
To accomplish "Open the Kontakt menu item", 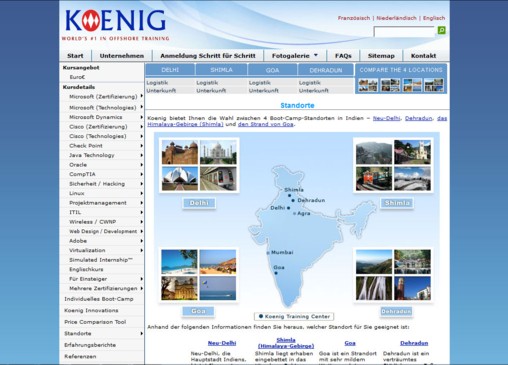I will click(x=423, y=56).
